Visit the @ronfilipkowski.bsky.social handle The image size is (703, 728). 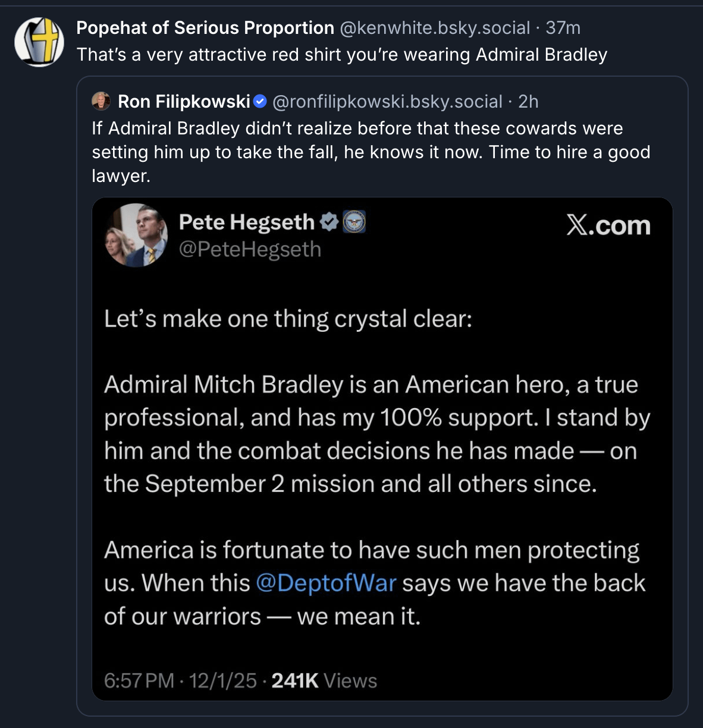(x=387, y=102)
